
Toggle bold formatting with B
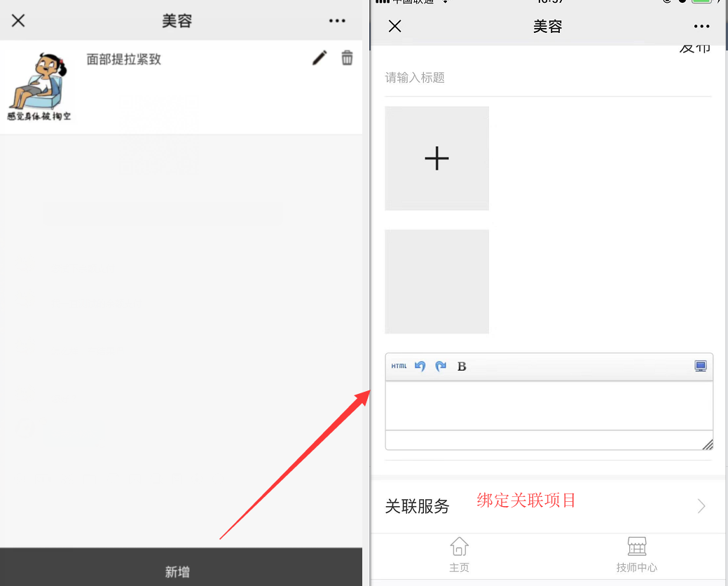point(462,367)
